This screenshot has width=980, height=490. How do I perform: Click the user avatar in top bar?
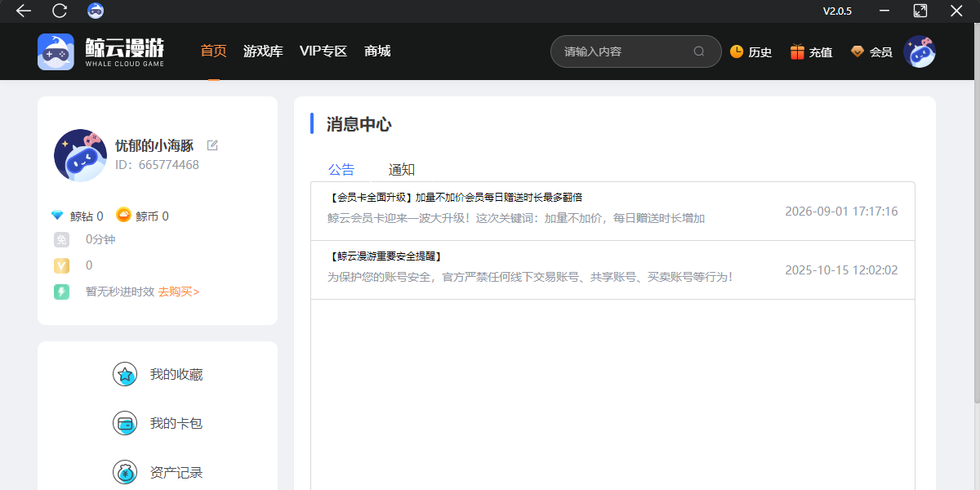click(919, 51)
